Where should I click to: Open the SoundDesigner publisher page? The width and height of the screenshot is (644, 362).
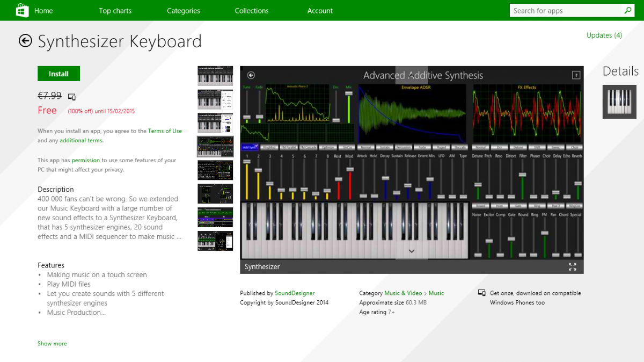(x=295, y=293)
